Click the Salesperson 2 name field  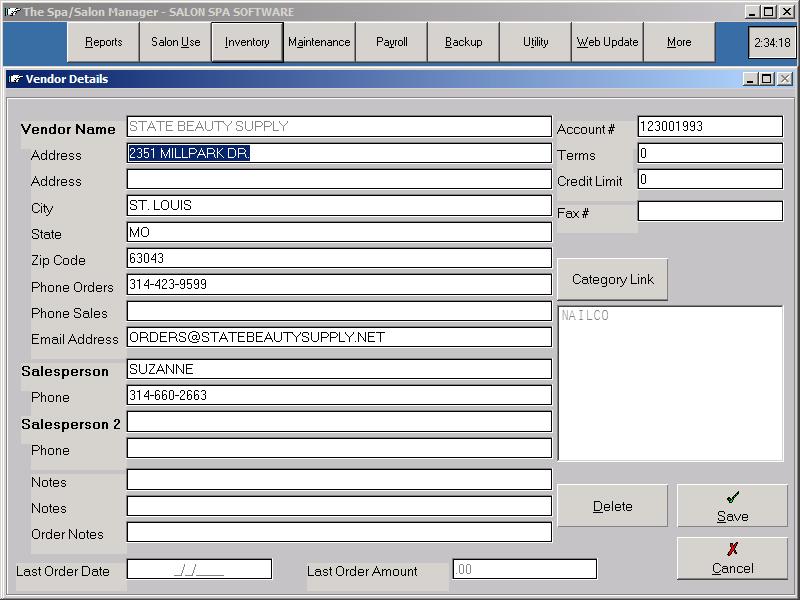[x=339, y=422]
